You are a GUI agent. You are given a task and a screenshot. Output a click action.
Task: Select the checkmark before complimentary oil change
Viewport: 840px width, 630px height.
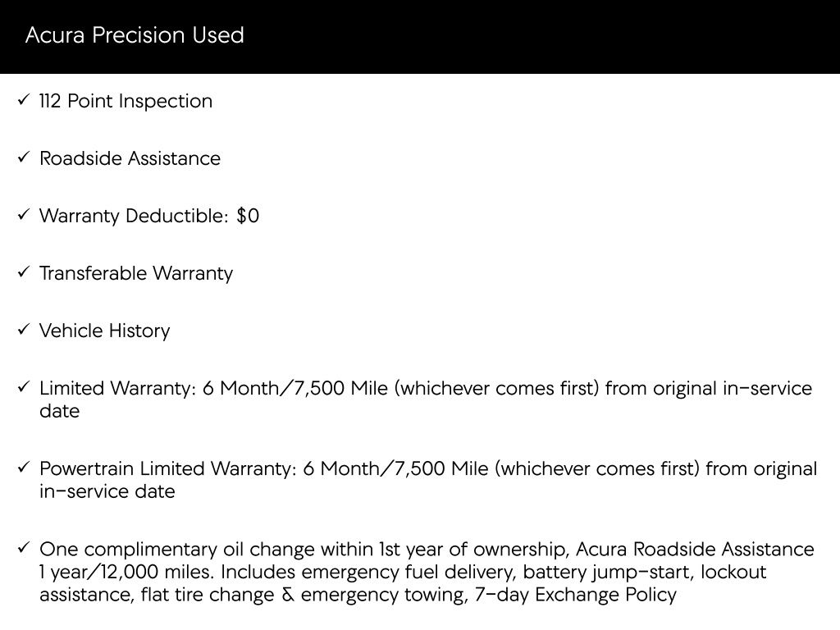coord(23,549)
